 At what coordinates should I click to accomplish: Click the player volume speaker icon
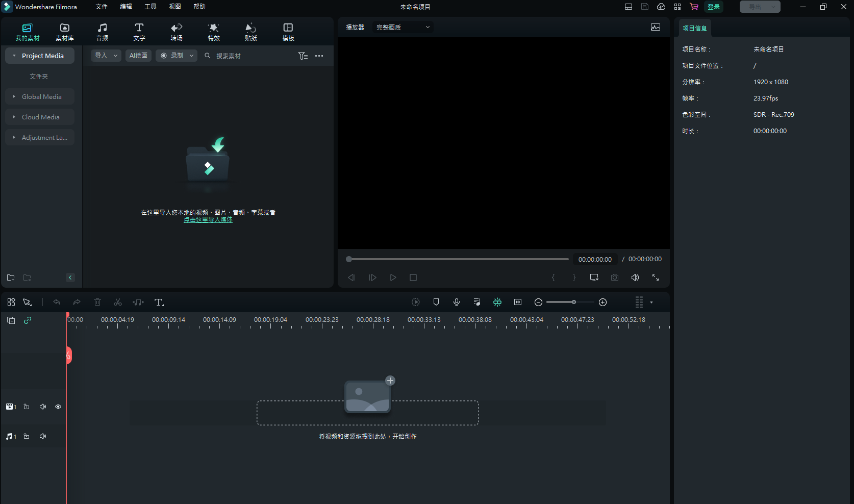[635, 278]
